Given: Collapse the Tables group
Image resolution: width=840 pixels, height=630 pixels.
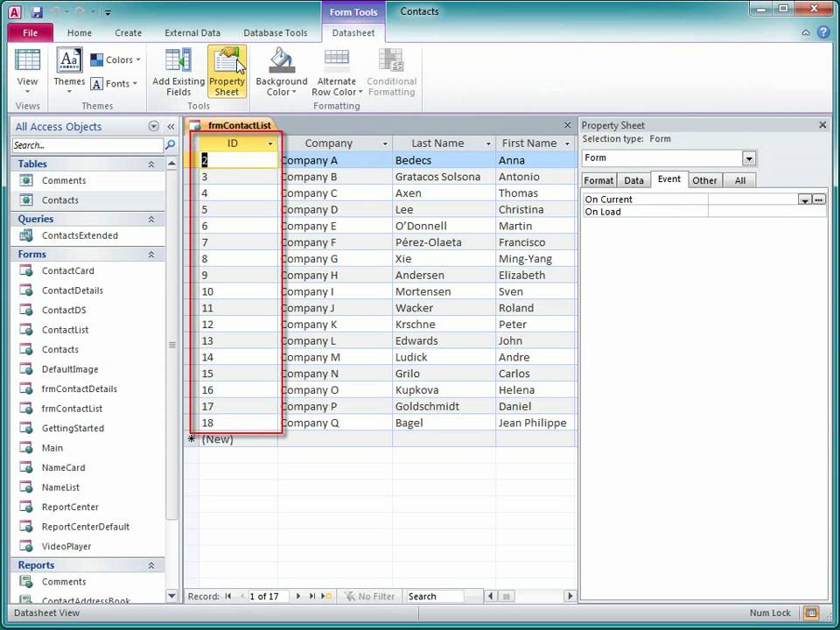Looking at the screenshot, I should tap(151, 164).
